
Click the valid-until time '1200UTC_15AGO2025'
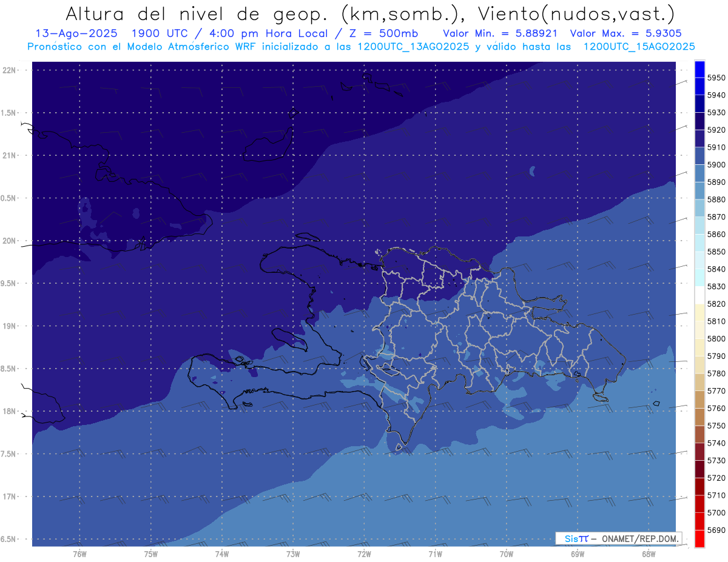pos(639,47)
